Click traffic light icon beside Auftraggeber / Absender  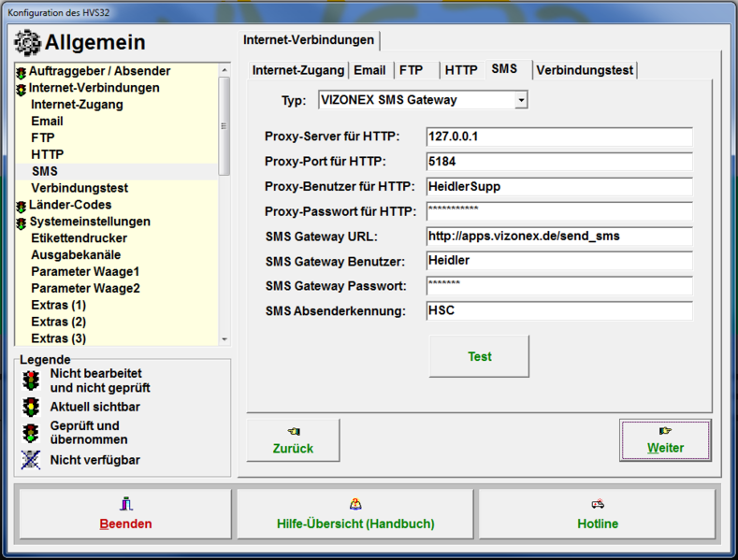[22, 72]
